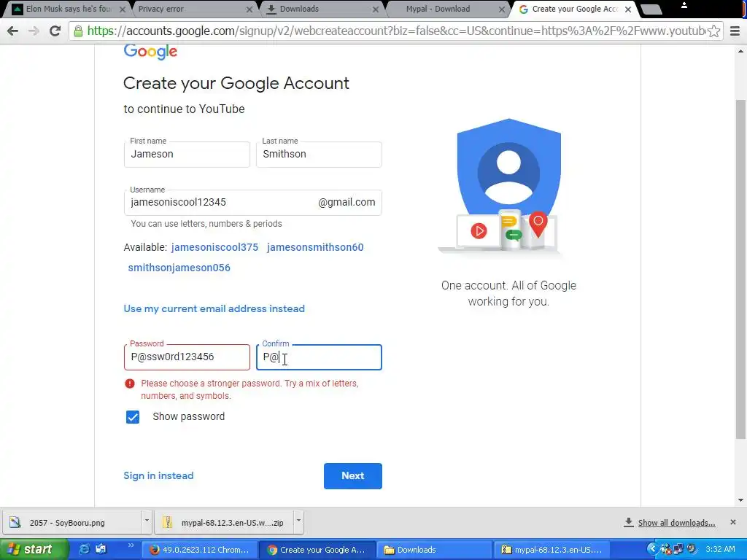This screenshot has width=747, height=560.
Task: Close the Elon Musk tab
Action: tap(123, 9)
